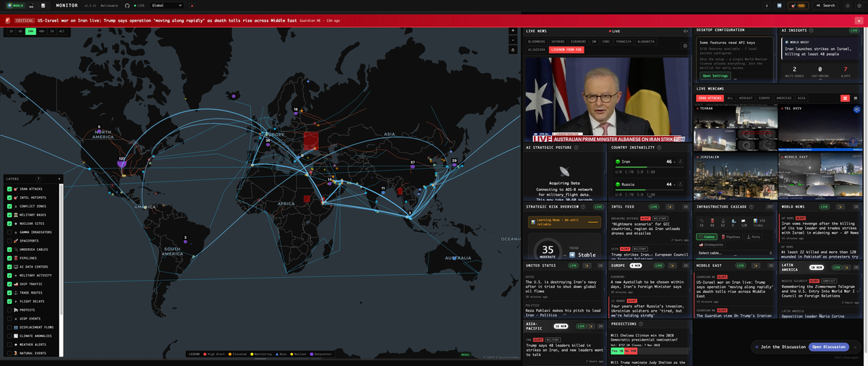Enable the Protests layer checkbox
This screenshot has height=366, width=868.
point(9,310)
